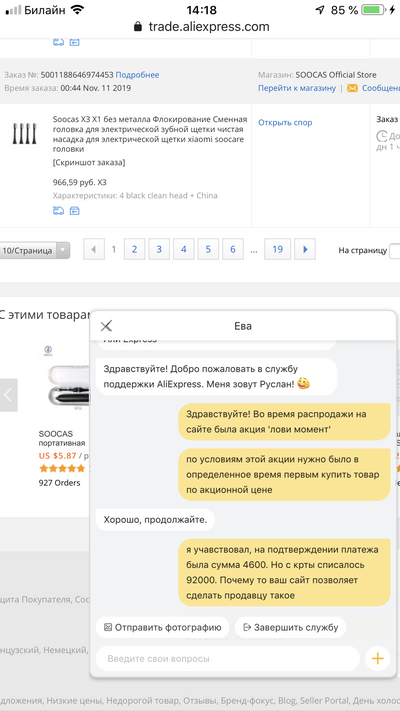Image resolution: width=400 pixels, height=711 pixels.
Task: Click order time 00:44 Nov. 11 2019
Action: point(95,88)
